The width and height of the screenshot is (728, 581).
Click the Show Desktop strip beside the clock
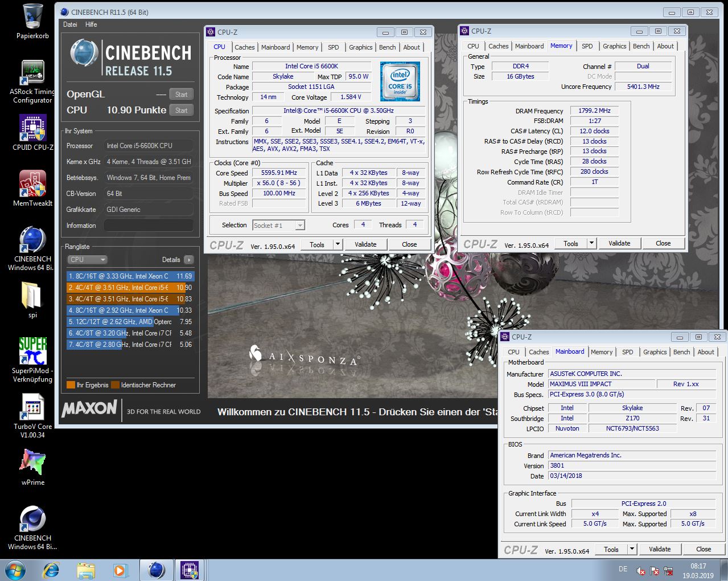click(724, 570)
